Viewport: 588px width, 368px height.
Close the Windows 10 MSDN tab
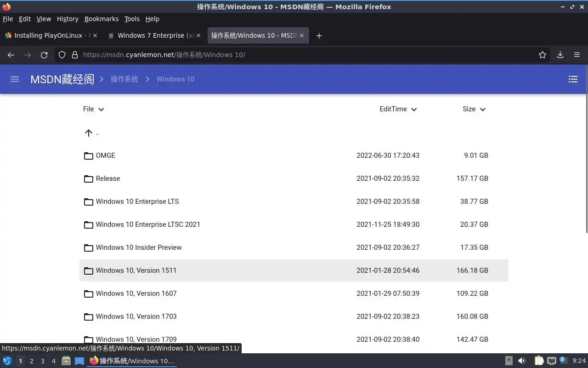[x=302, y=35]
